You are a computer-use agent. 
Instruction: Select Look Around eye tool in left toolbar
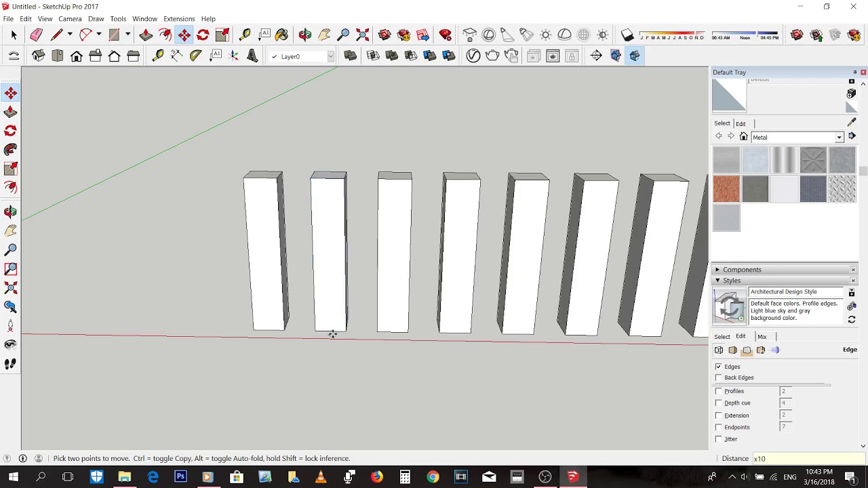click(11, 345)
